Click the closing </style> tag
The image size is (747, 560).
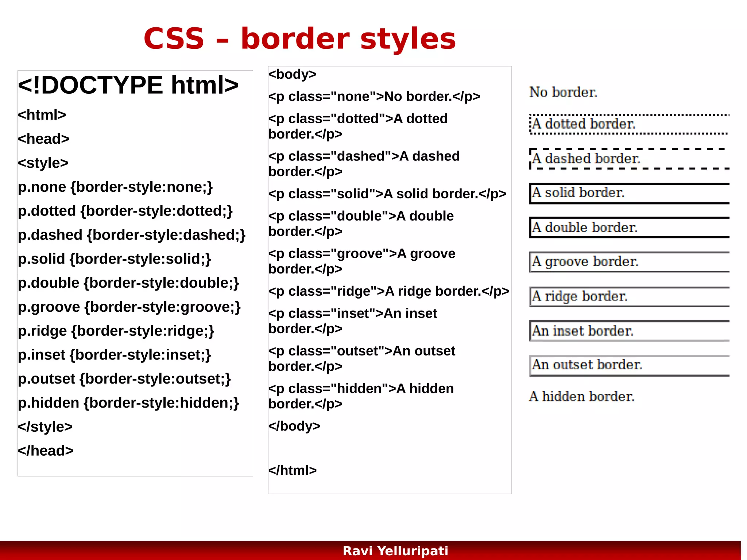[x=45, y=427]
